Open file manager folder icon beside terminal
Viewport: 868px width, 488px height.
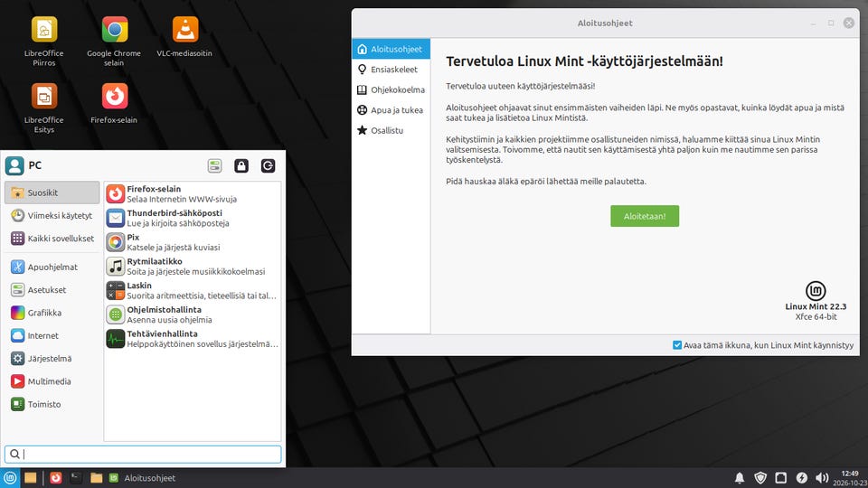pyautogui.click(x=97, y=477)
